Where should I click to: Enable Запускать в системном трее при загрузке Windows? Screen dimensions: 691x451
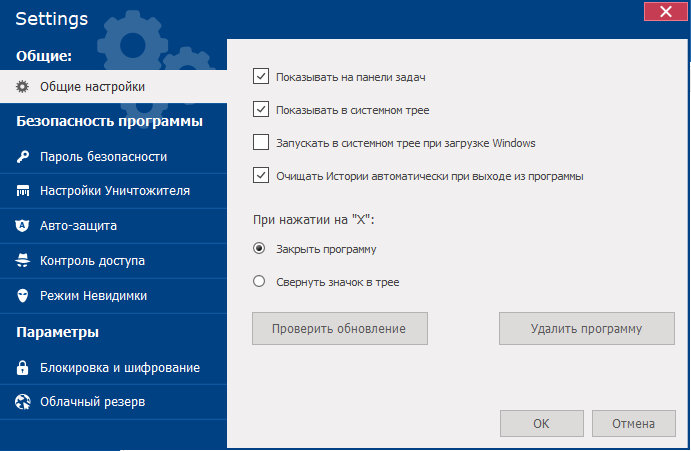(x=261, y=142)
